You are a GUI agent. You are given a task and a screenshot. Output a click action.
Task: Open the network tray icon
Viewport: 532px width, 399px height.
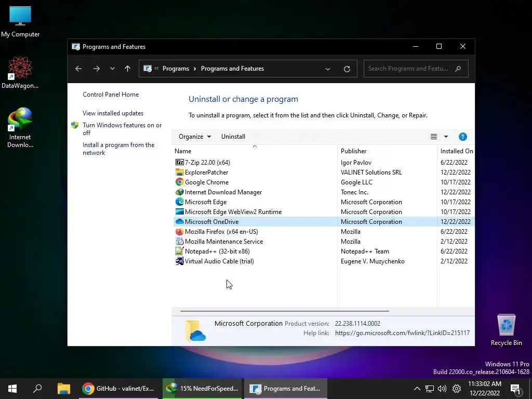[x=430, y=389]
